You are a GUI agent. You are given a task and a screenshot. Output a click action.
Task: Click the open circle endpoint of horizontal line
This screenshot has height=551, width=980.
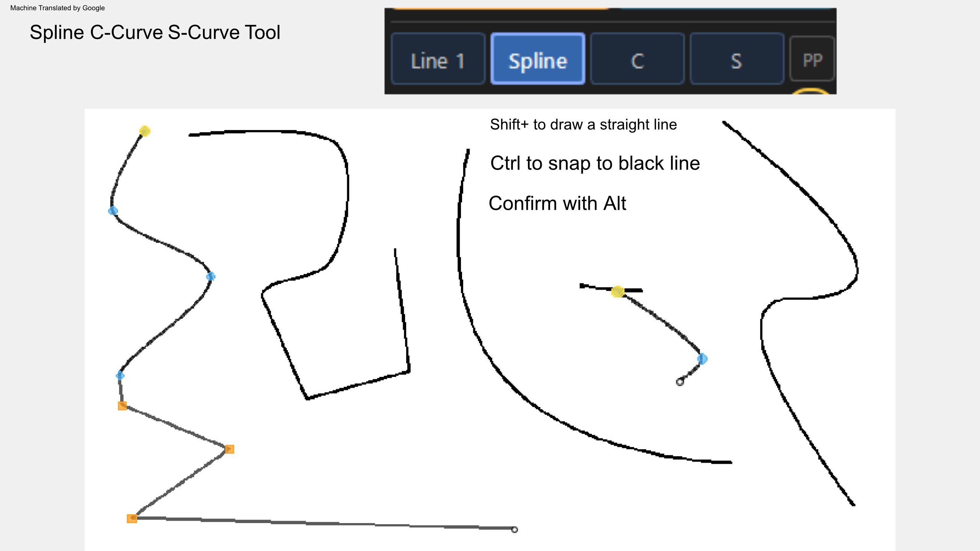click(x=514, y=530)
